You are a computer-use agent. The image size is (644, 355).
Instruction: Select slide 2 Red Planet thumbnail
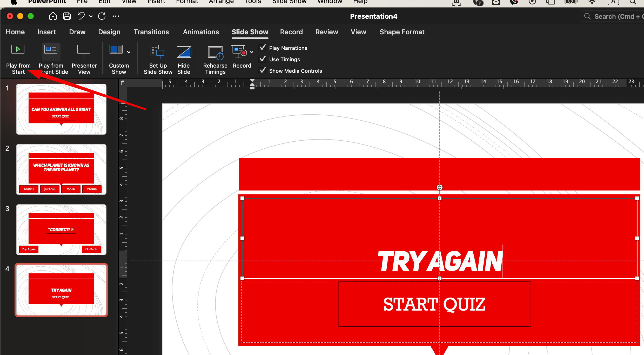point(61,169)
